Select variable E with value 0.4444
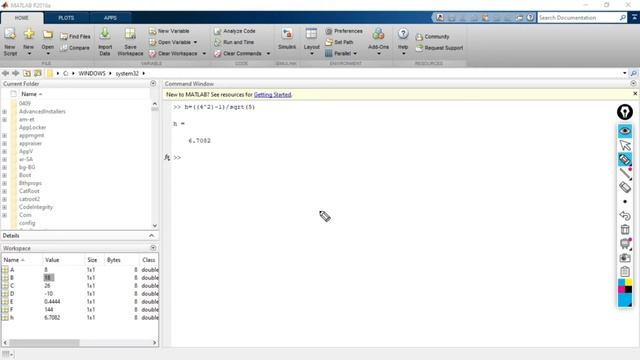640x360 pixels. [x=12, y=302]
